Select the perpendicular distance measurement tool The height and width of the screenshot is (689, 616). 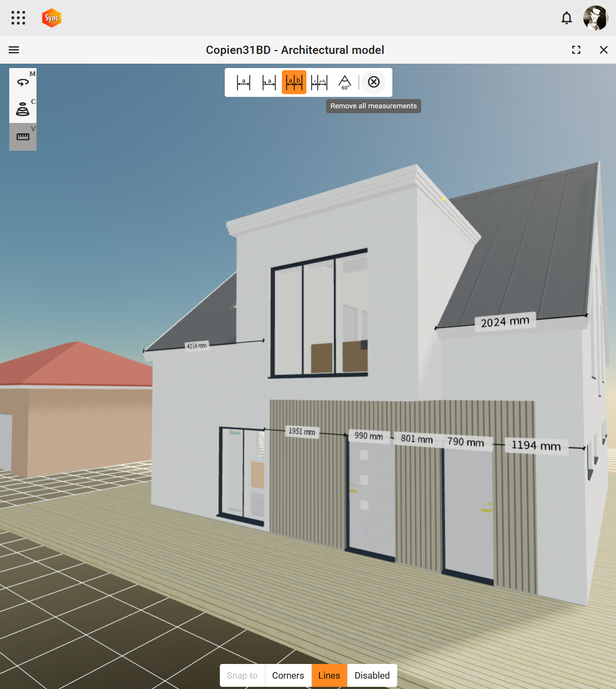(x=269, y=82)
